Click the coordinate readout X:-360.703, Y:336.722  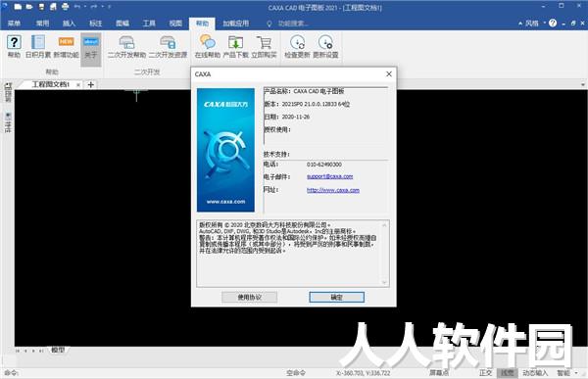(363, 373)
